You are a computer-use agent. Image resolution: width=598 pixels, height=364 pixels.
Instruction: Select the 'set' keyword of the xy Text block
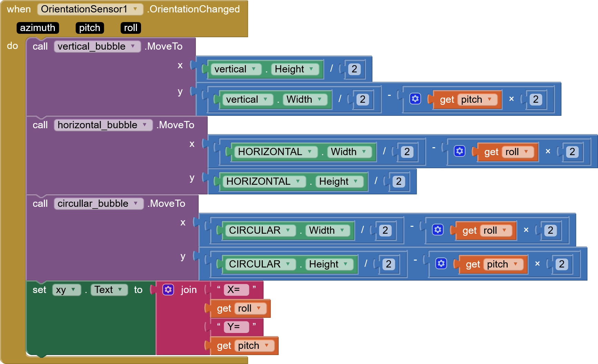(39, 290)
